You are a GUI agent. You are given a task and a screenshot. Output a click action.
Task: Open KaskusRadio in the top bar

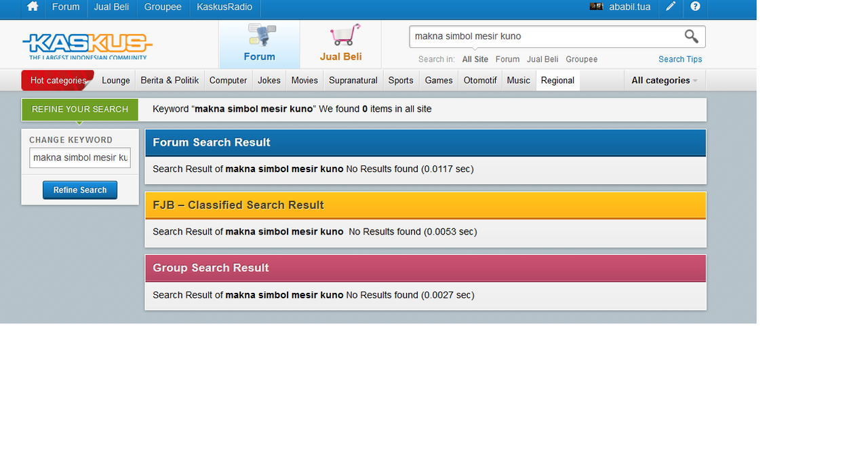coord(224,7)
